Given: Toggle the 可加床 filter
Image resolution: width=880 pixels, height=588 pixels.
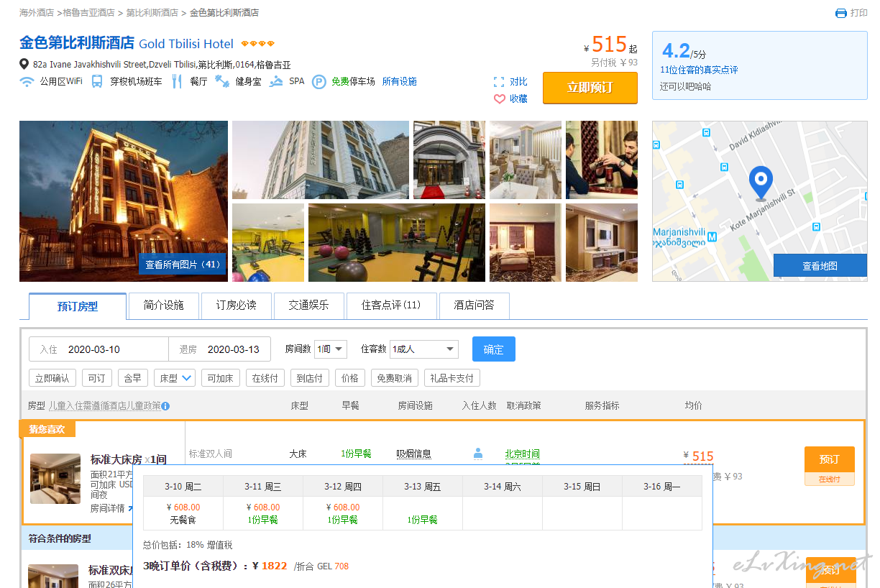Looking at the screenshot, I should point(221,378).
